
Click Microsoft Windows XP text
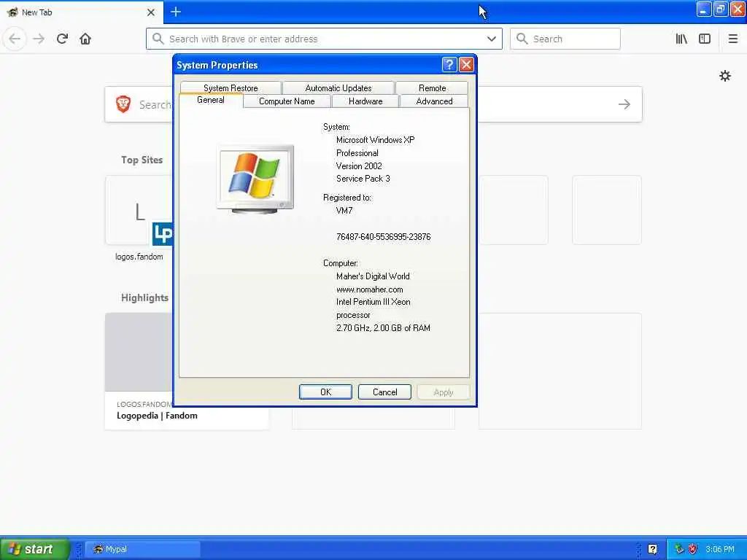click(375, 140)
